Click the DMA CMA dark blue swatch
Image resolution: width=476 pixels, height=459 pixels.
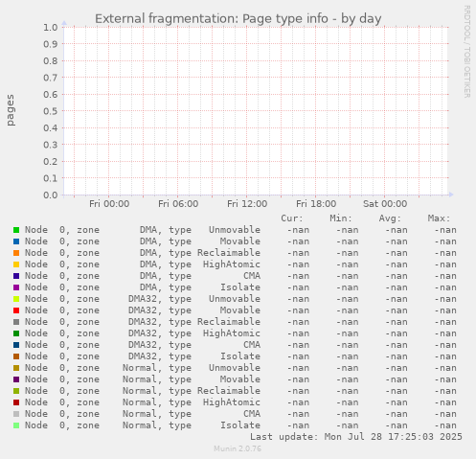pos(16,276)
